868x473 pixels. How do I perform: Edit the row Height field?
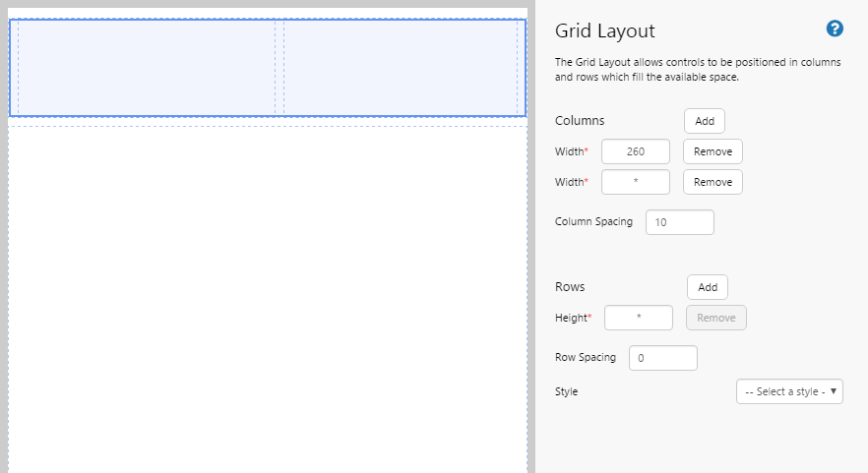tap(639, 318)
